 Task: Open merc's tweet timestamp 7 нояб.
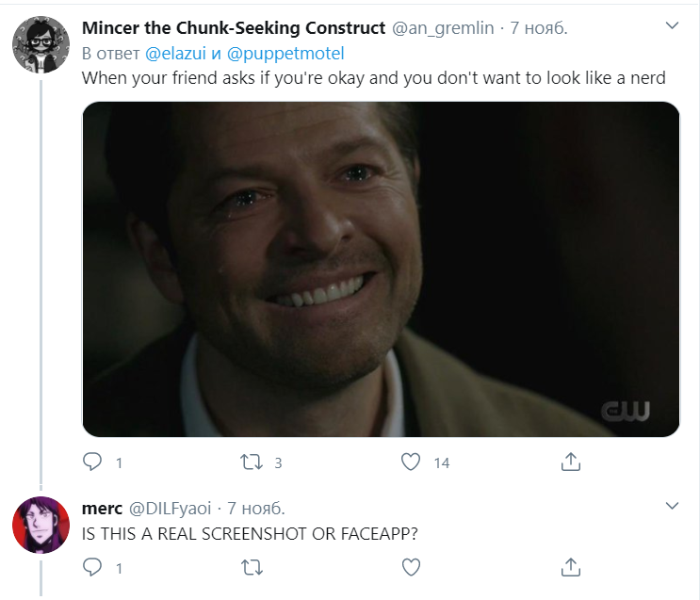[256, 508]
